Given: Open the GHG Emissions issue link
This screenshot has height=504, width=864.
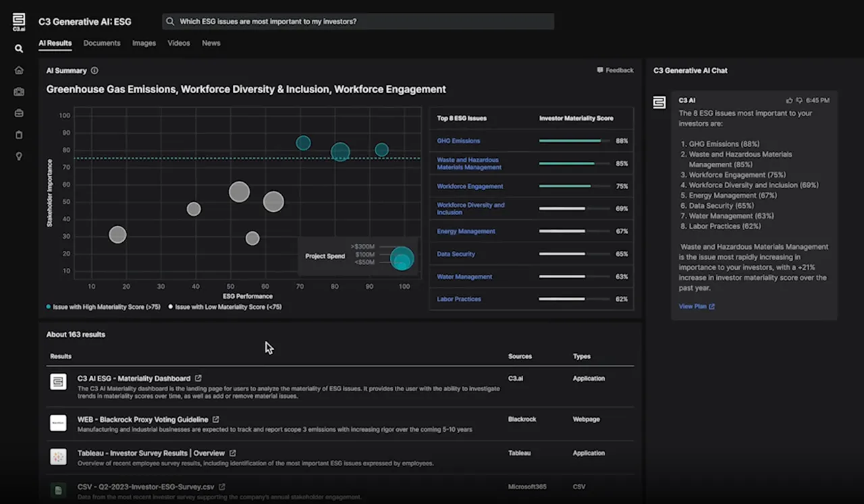Looking at the screenshot, I should click(x=458, y=141).
